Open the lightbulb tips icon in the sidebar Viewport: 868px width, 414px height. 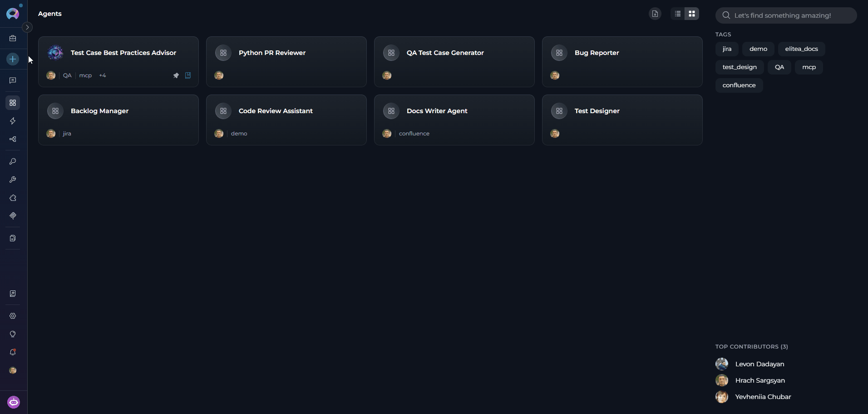[x=13, y=334]
